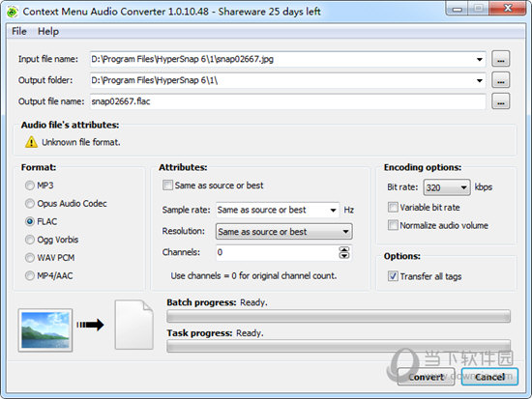Click the 'Unknown file format.' message
This screenshot has width=532, height=399.
(x=80, y=142)
